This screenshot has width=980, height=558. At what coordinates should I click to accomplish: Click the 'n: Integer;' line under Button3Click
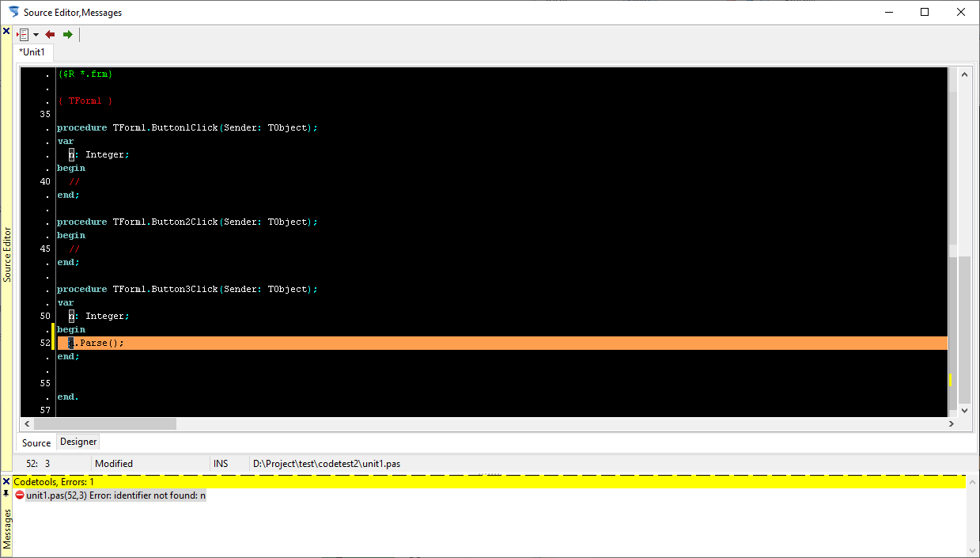[x=99, y=316]
